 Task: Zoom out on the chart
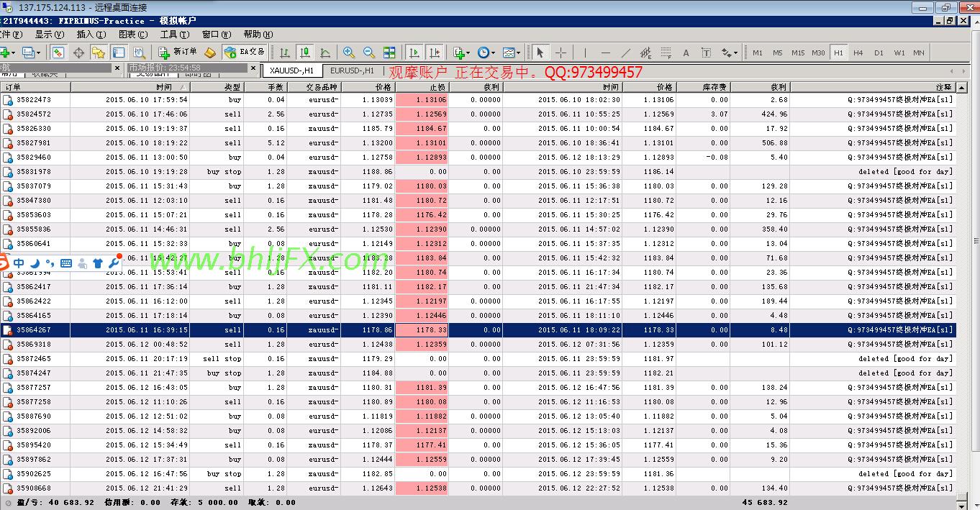[369, 53]
